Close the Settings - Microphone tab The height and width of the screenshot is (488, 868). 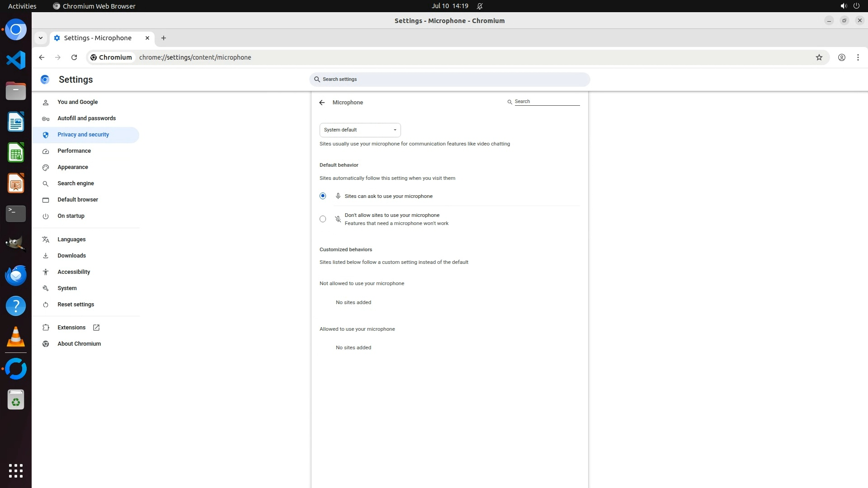coord(147,38)
